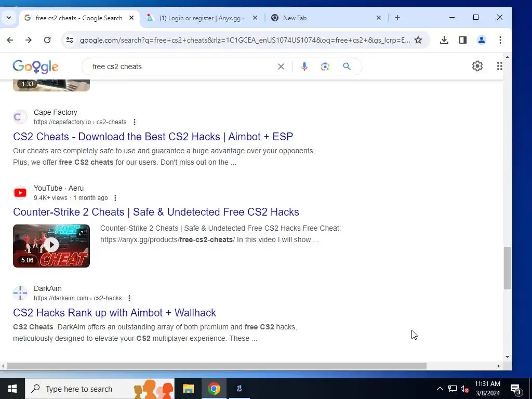Reload the current page

[47, 40]
